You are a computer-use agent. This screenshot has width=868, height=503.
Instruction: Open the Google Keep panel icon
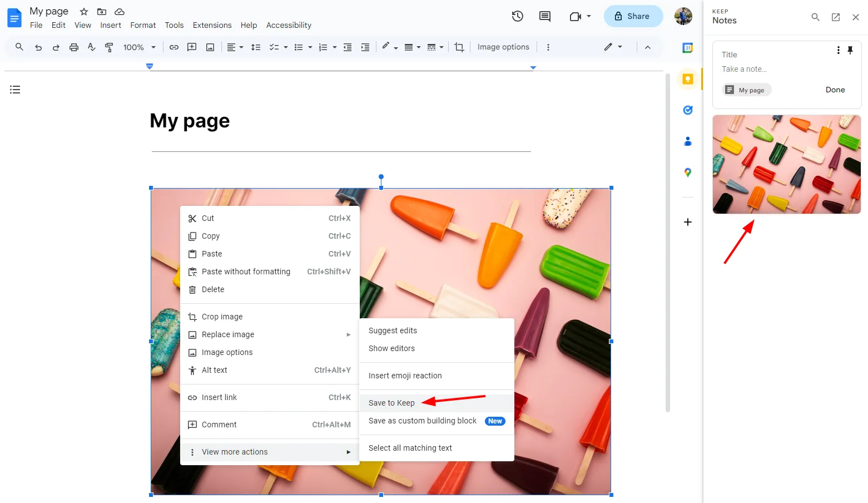(688, 79)
